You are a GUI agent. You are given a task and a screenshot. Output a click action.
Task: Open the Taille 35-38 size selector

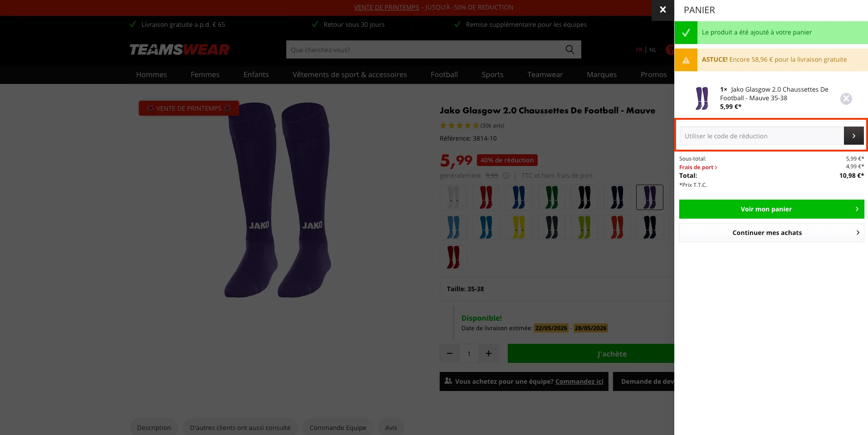click(557, 289)
